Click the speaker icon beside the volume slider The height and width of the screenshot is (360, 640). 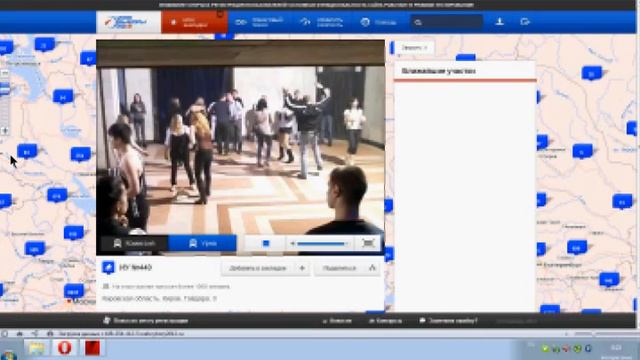[x=292, y=244]
